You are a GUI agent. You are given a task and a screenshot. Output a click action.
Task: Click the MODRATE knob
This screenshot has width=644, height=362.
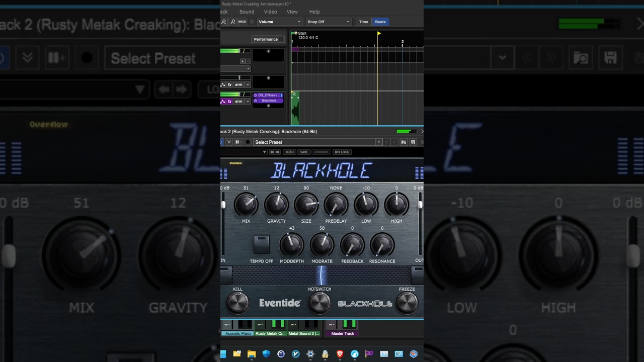click(322, 245)
